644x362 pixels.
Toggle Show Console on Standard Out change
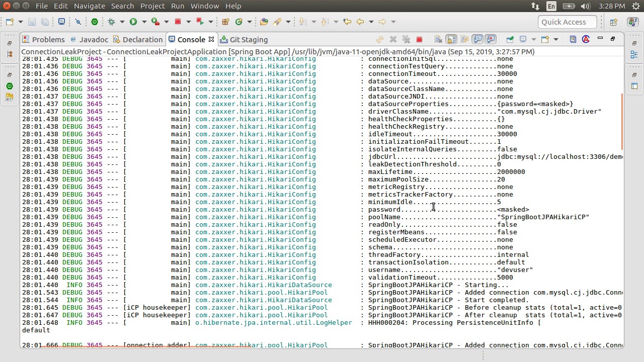[x=477, y=39]
